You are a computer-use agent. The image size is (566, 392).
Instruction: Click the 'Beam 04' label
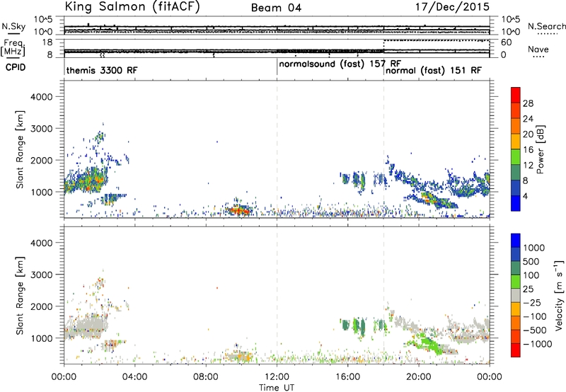click(x=277, y=8)
